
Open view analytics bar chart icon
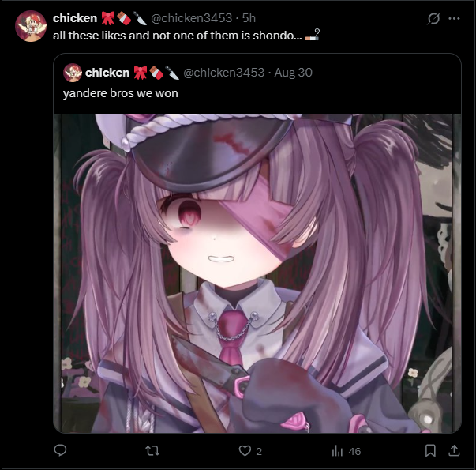[x=337, y=450]
